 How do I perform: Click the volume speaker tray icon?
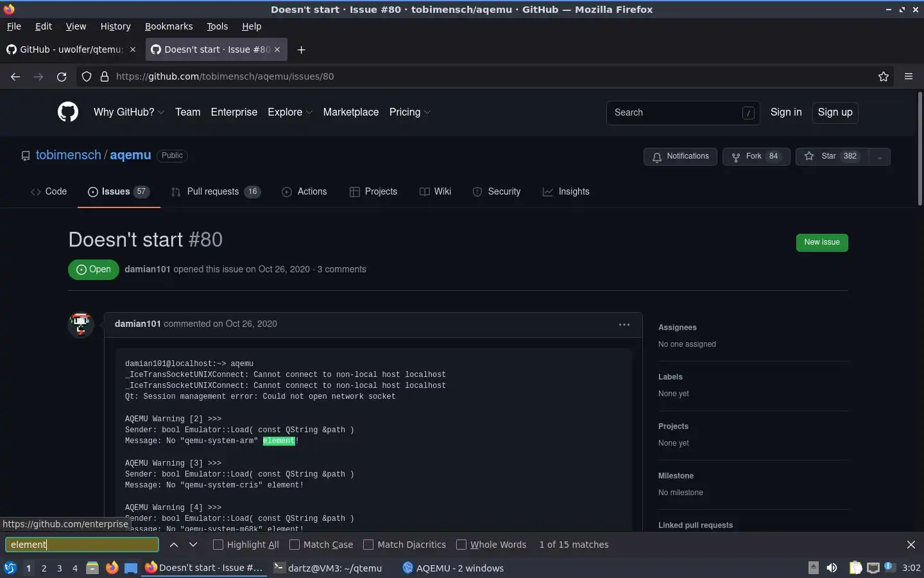point(832,568)
